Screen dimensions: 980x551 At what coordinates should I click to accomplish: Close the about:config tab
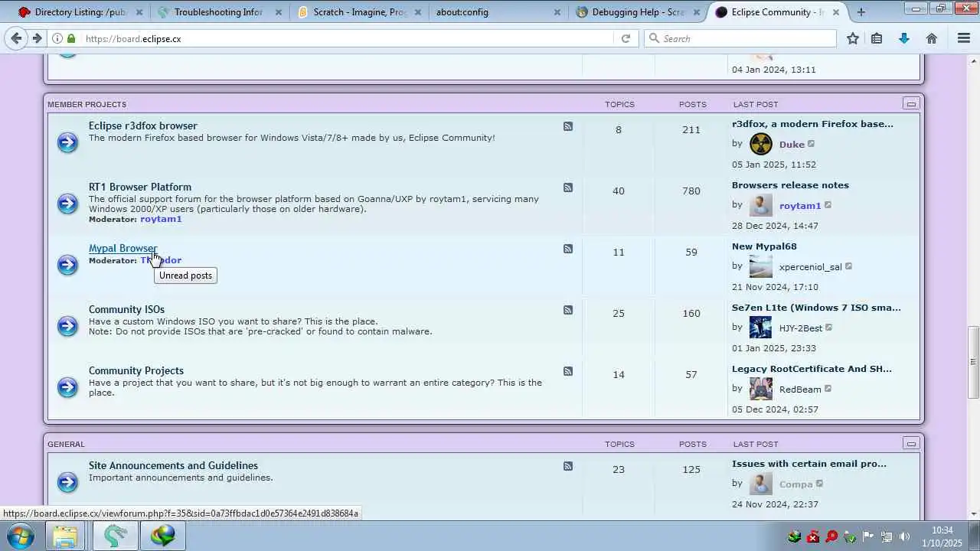click(557, 12)
